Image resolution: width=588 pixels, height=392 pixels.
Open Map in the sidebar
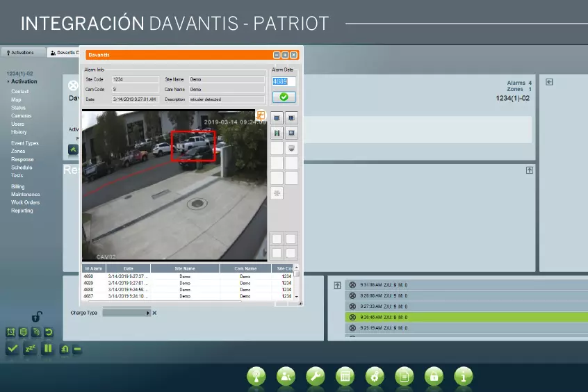(16, 100)
